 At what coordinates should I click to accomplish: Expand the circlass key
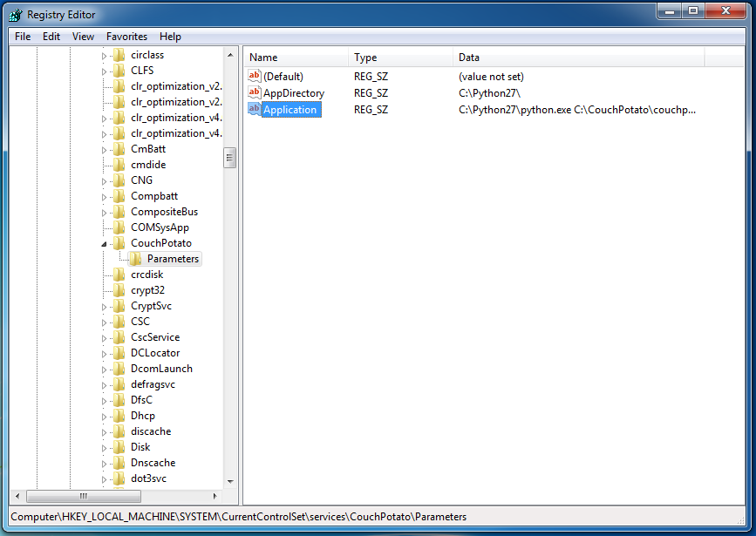point(104,56)
